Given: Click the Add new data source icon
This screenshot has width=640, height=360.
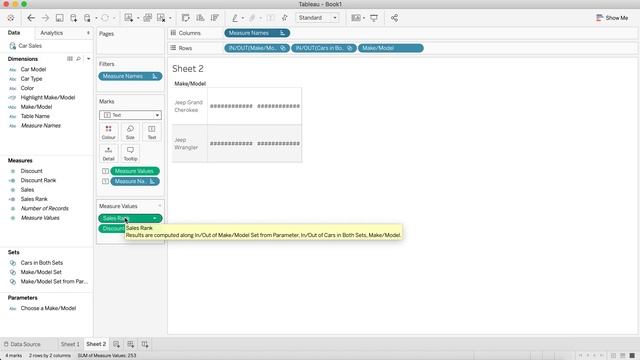Looking at the screenshot, I should point(73,18).
